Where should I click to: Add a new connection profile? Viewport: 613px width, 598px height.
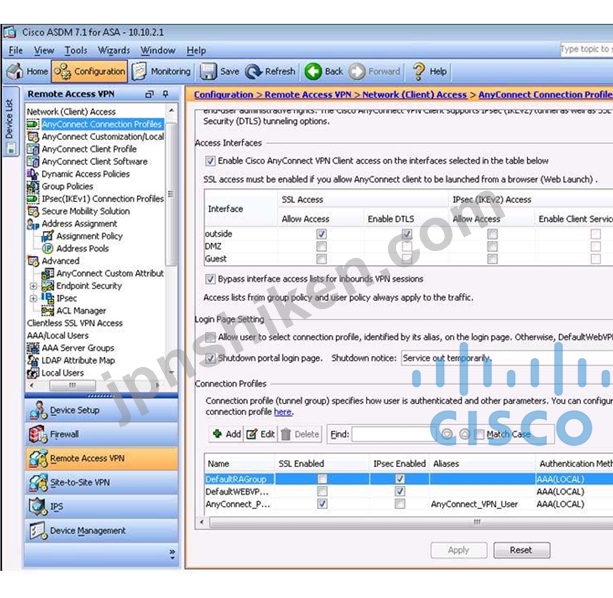pyautogui.click(x=226, y=434)
